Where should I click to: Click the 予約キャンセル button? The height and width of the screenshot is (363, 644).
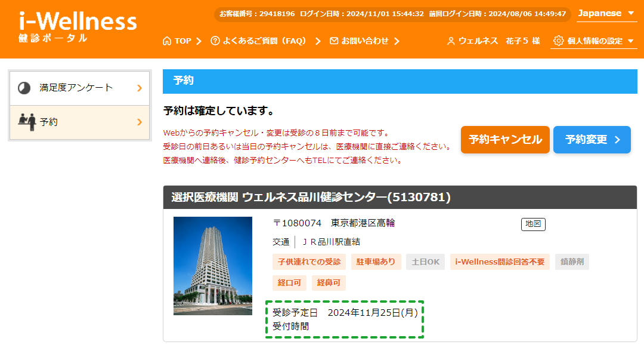[505, 140]
